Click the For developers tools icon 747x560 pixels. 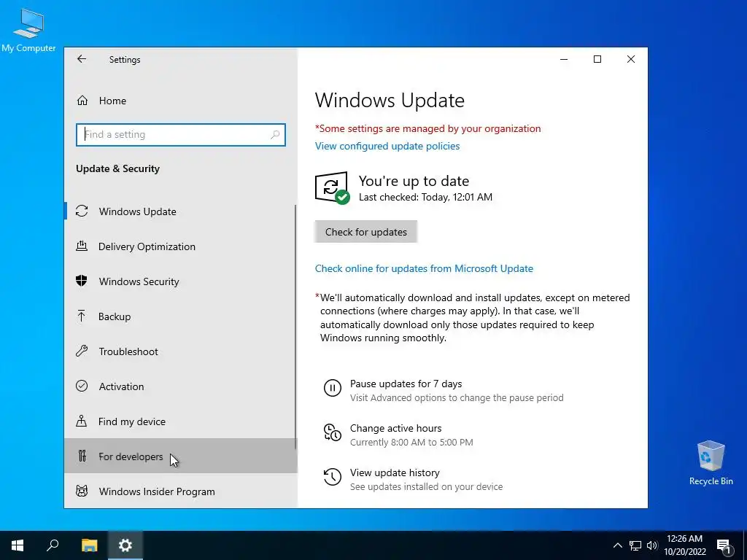(82, 456)
